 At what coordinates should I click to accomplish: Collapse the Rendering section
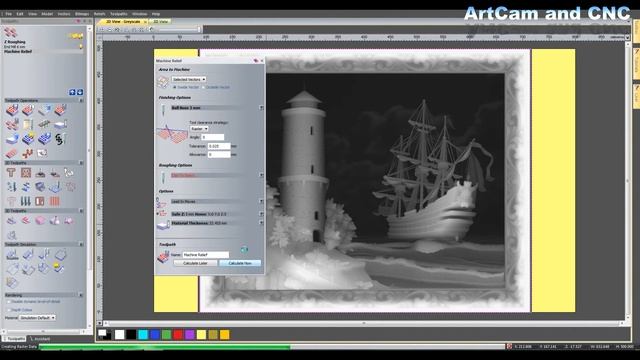[81, 295]
